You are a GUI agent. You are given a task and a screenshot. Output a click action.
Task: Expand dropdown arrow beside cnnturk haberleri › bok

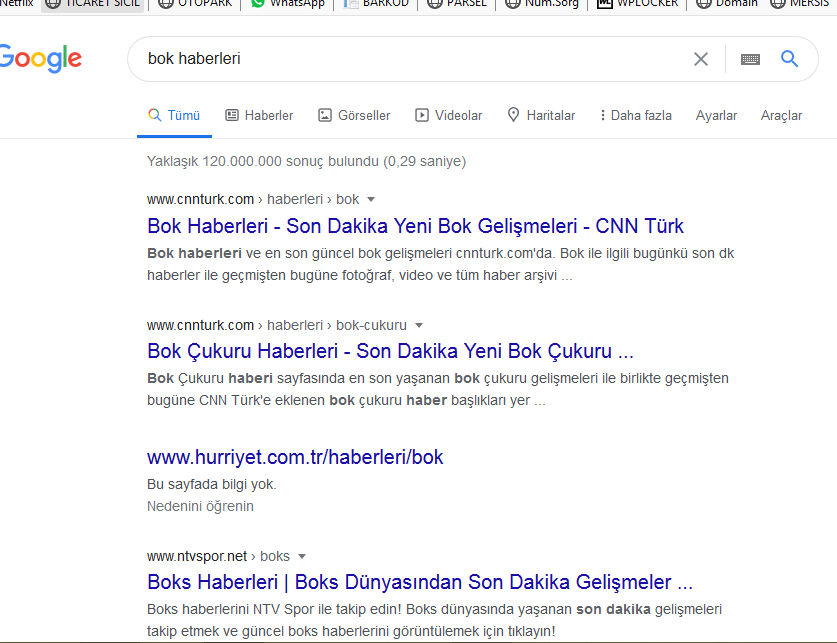(x=371, y=200)
